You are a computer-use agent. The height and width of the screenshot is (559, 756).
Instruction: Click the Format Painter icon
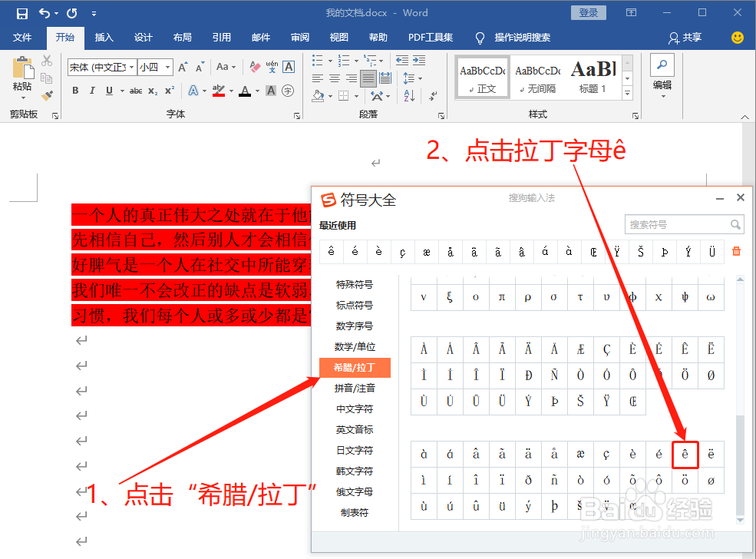(x=46, y=95)
